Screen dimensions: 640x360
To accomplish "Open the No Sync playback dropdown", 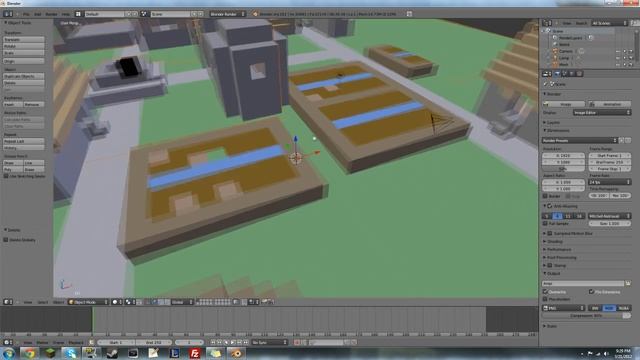I will pyautogui.click(x=269, y=342).
